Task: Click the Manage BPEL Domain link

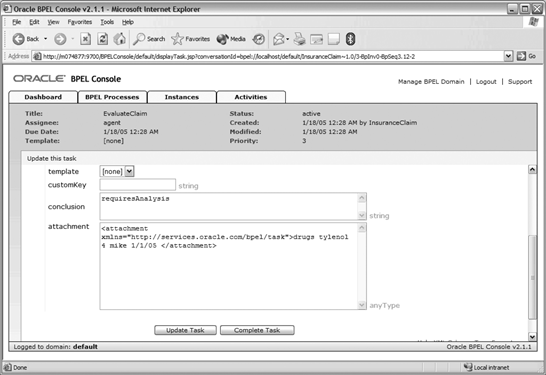Action: click(431, 82)
